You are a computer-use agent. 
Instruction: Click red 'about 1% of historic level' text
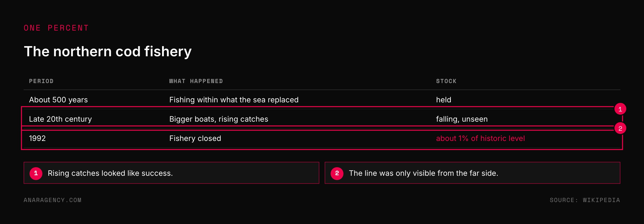pos(480,138)
